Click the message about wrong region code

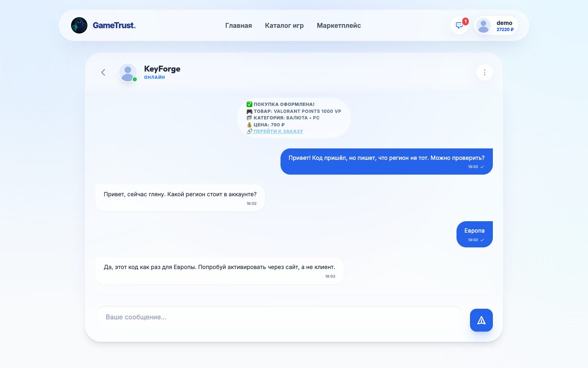387,162
